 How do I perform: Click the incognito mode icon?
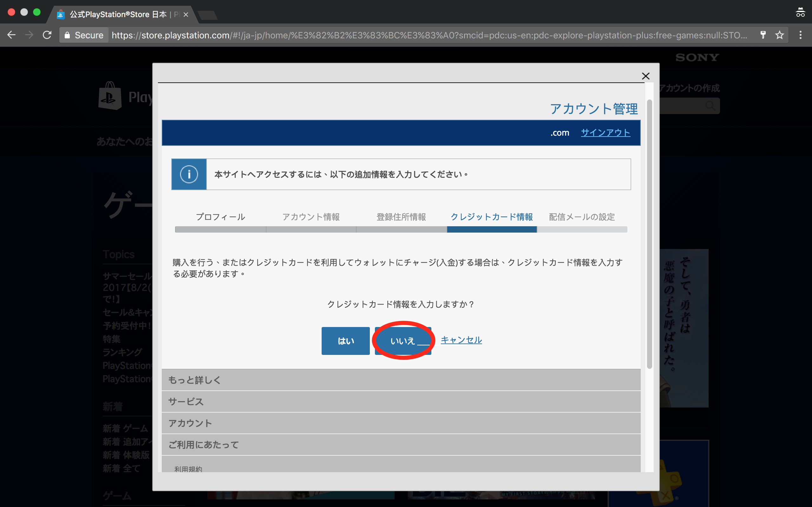(800, 12)
